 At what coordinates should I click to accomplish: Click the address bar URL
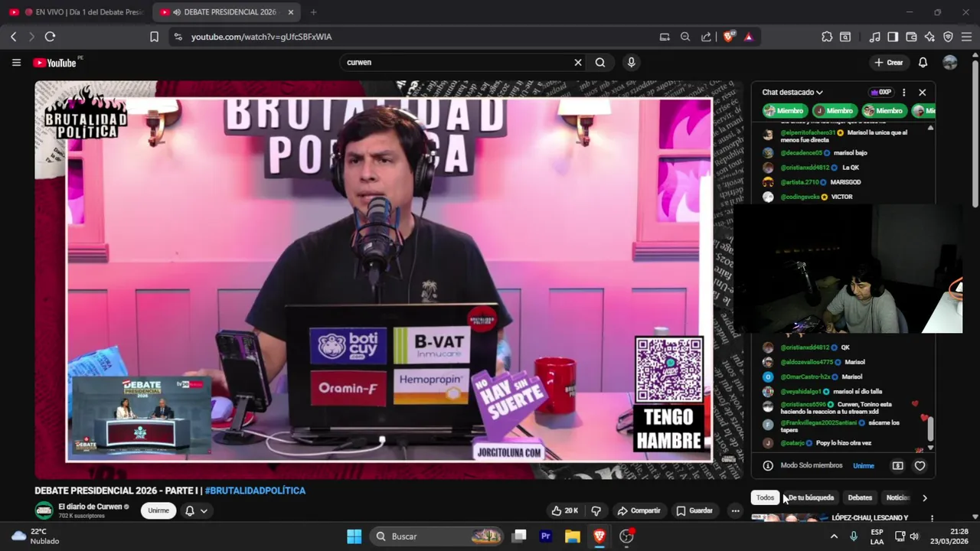pos(261,37)
